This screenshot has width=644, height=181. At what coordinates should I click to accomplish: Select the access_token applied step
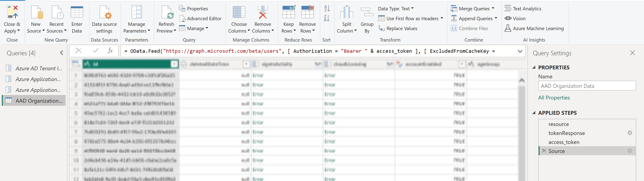(564, 142)
